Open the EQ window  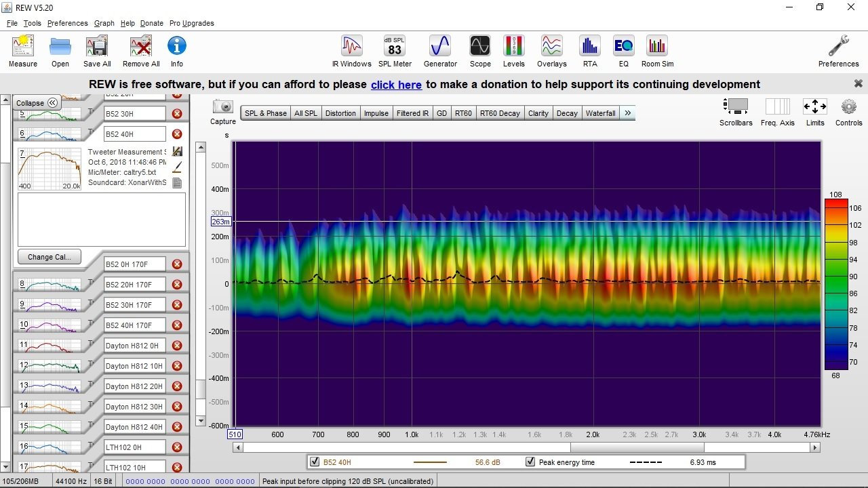click(623, 47)
